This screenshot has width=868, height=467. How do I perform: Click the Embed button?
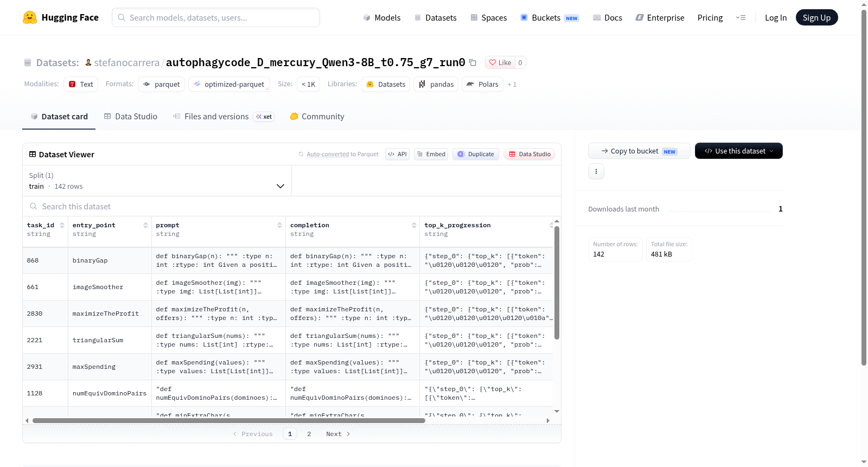click(x=431, y=154)
